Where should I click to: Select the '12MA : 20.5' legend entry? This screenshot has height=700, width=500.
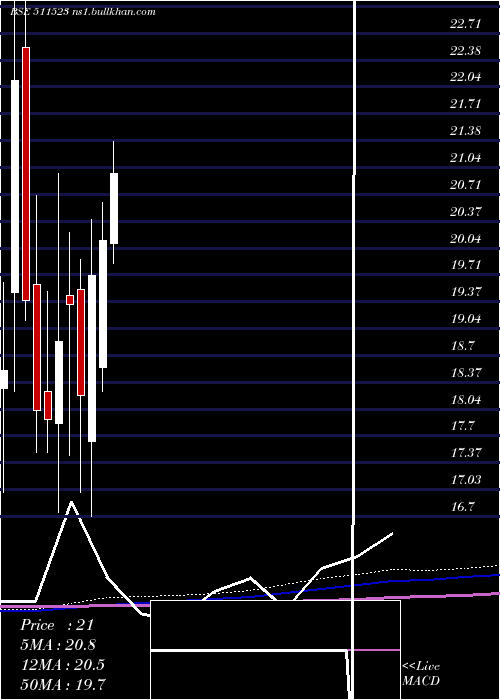click(x=63, y=665)
